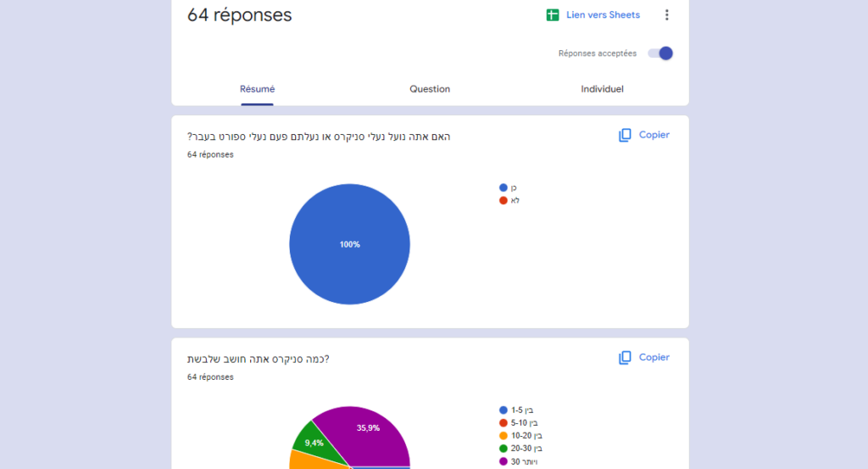Click the Réponses acceptées label

(598, 53)
